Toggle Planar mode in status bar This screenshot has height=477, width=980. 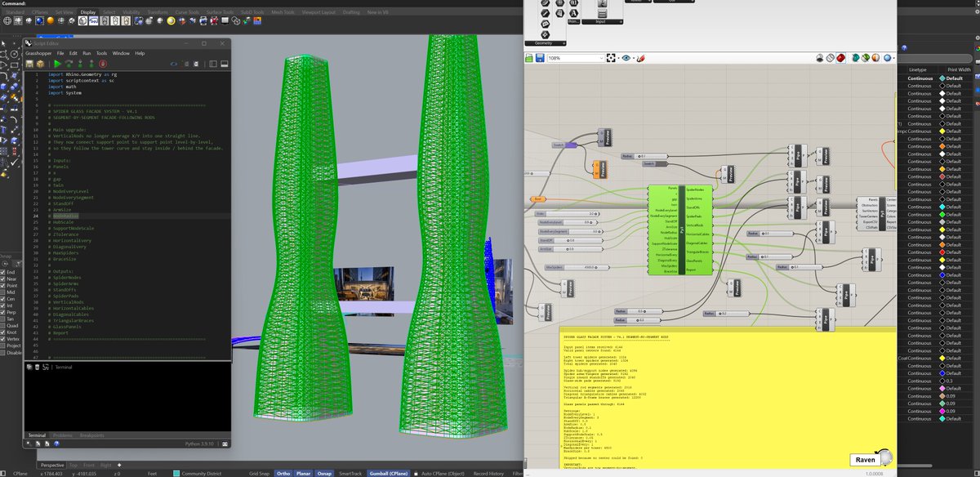[305, 473]
